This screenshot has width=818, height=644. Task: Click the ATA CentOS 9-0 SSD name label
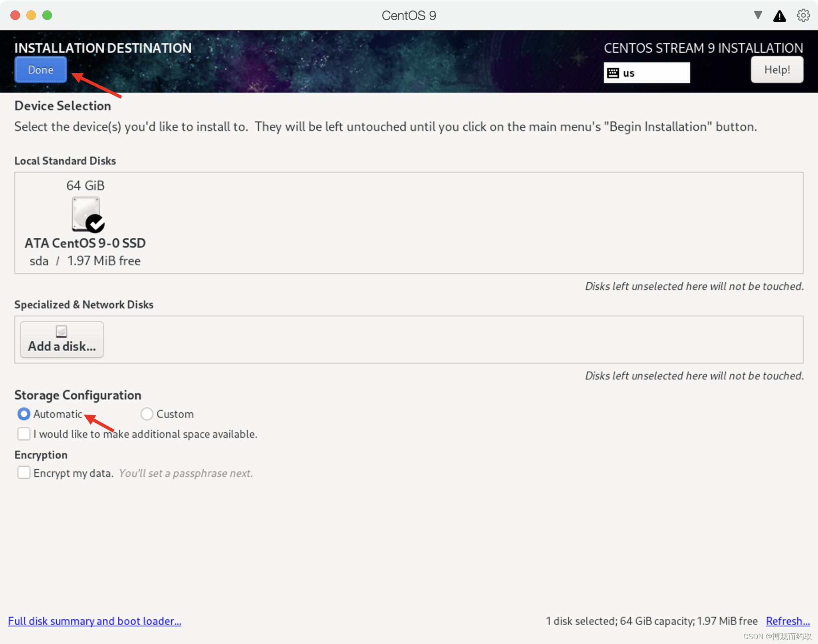85,243
